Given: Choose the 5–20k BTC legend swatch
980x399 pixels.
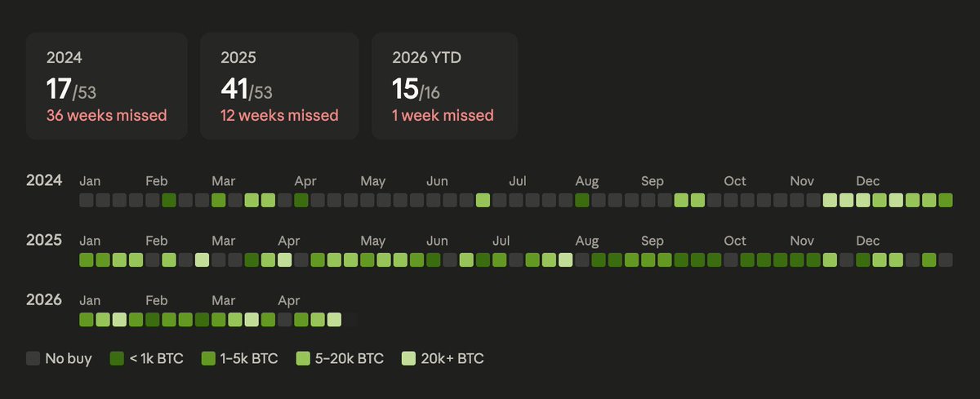Looking at the screenshot, I should click(303, 358).
